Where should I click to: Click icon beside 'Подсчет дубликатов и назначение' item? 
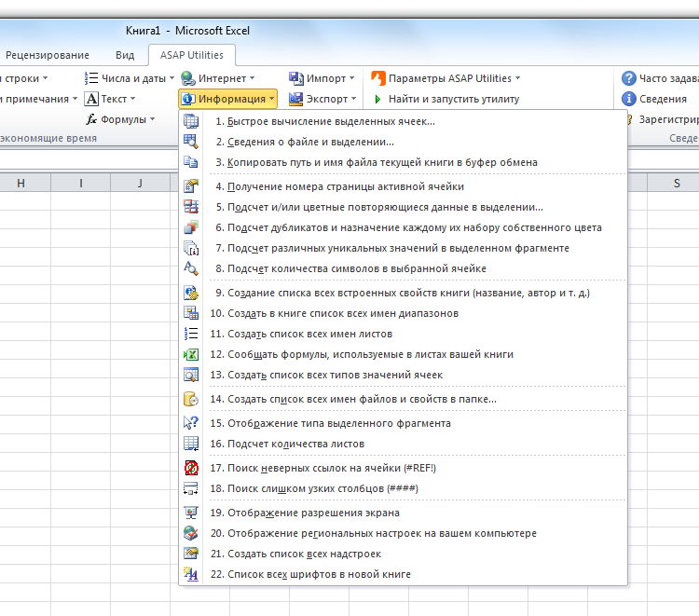pyautogui.click(x=191, y=227)
